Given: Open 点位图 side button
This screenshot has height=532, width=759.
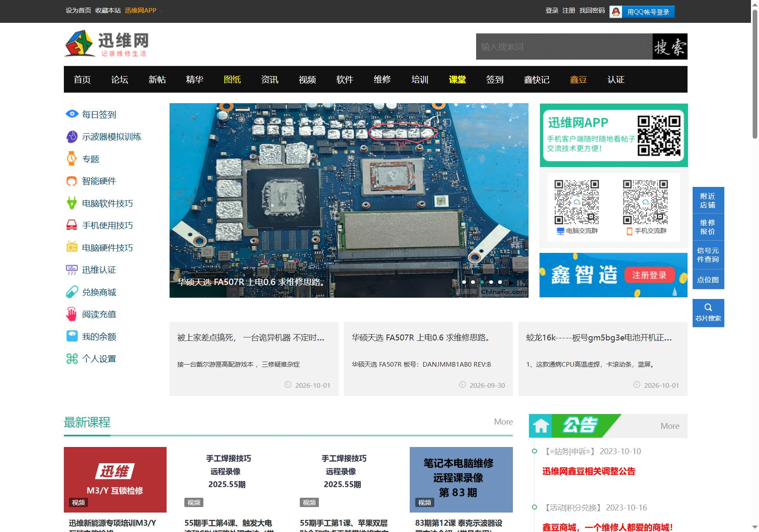Looking at the screenshot, I should click(x=708, y=280).
